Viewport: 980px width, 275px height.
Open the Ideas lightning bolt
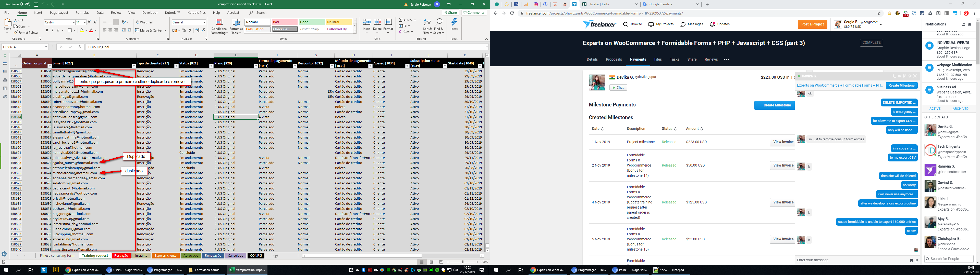click(x=454, y=22)
